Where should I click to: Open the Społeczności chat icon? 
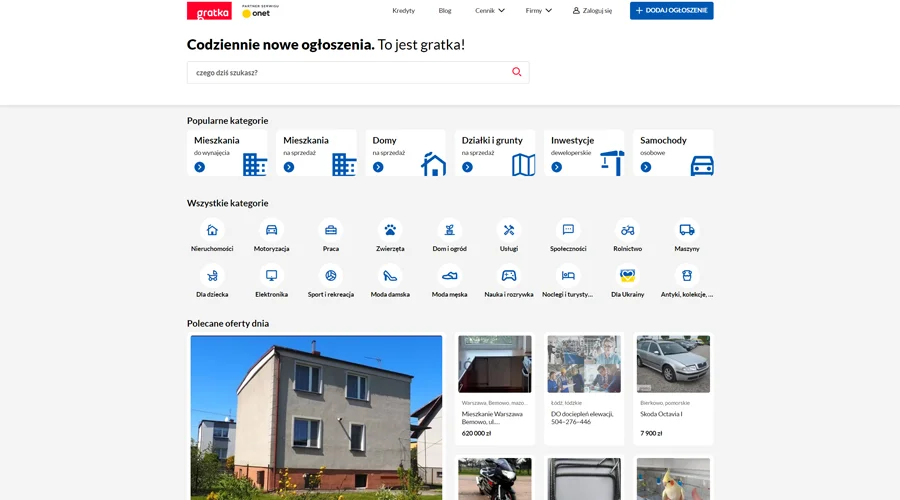(x=568, y=230)
